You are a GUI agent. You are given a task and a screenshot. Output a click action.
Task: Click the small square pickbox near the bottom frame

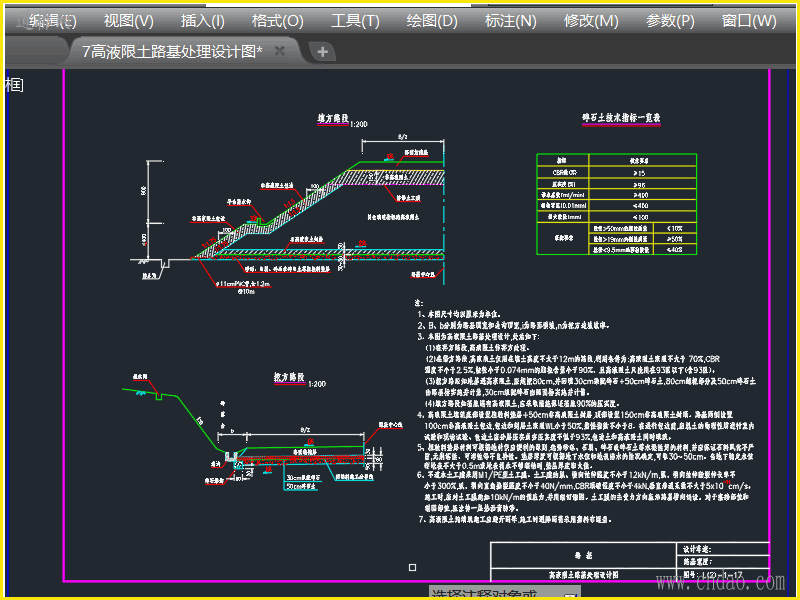(x=411, y=569)
